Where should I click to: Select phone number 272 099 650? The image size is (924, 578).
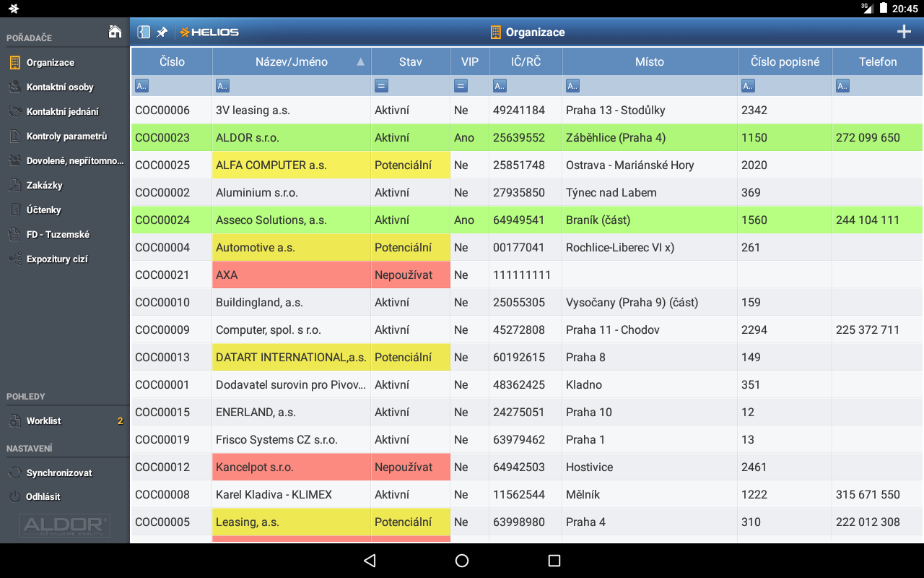point(878,138)
